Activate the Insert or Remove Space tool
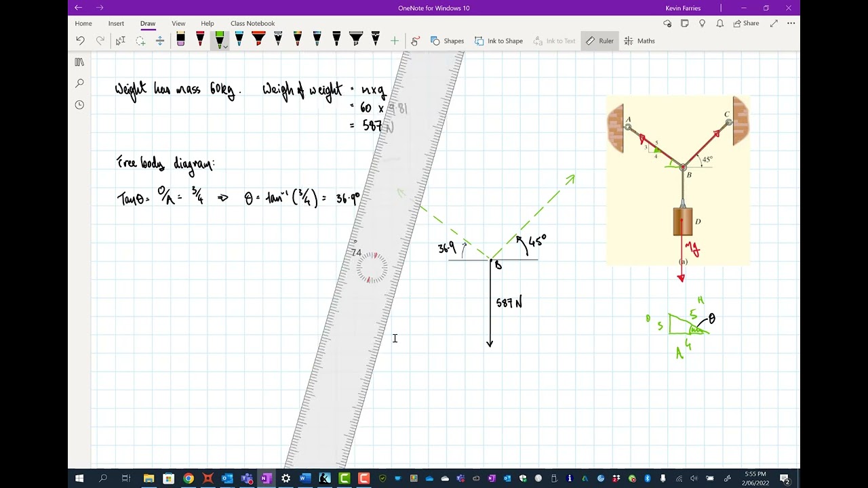The height and width of the screenshot is (488, 868). pyautogui.click(x=160, y=41)
